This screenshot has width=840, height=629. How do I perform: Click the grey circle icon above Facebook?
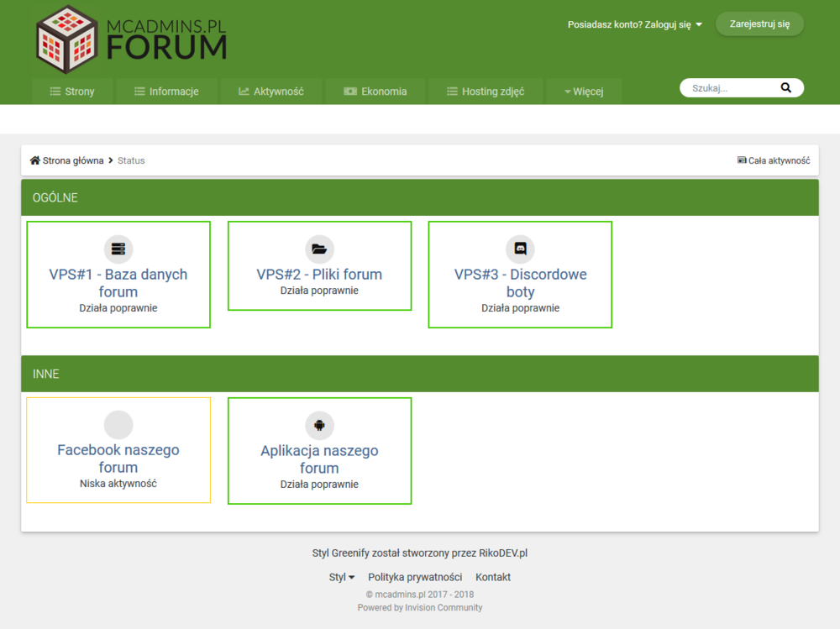click(x=118, y=425)
